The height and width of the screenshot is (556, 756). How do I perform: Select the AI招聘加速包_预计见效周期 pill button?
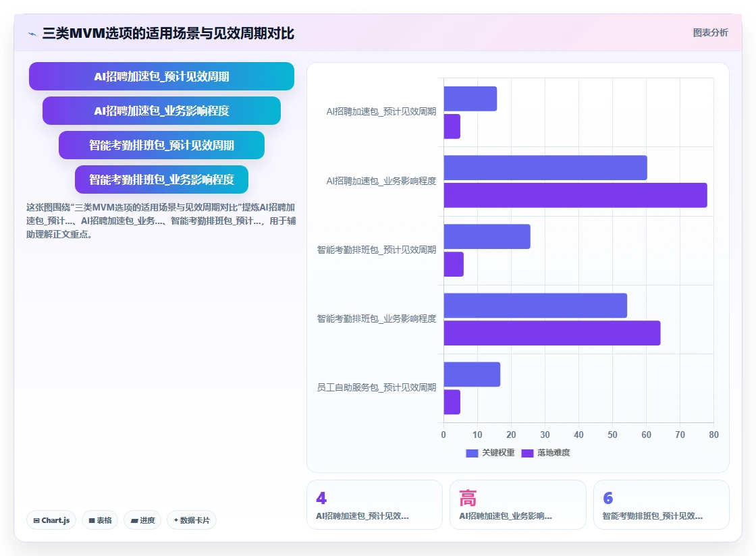click(161, 76)
